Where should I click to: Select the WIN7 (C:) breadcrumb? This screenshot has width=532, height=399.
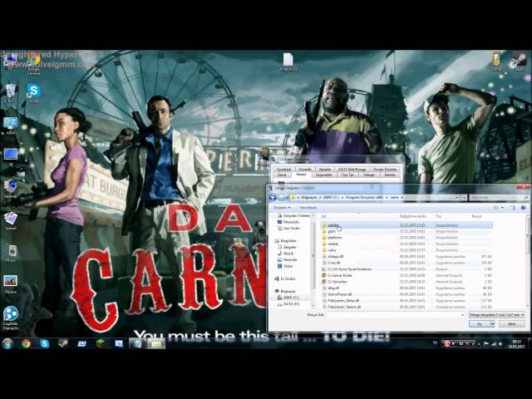(331, 198)
